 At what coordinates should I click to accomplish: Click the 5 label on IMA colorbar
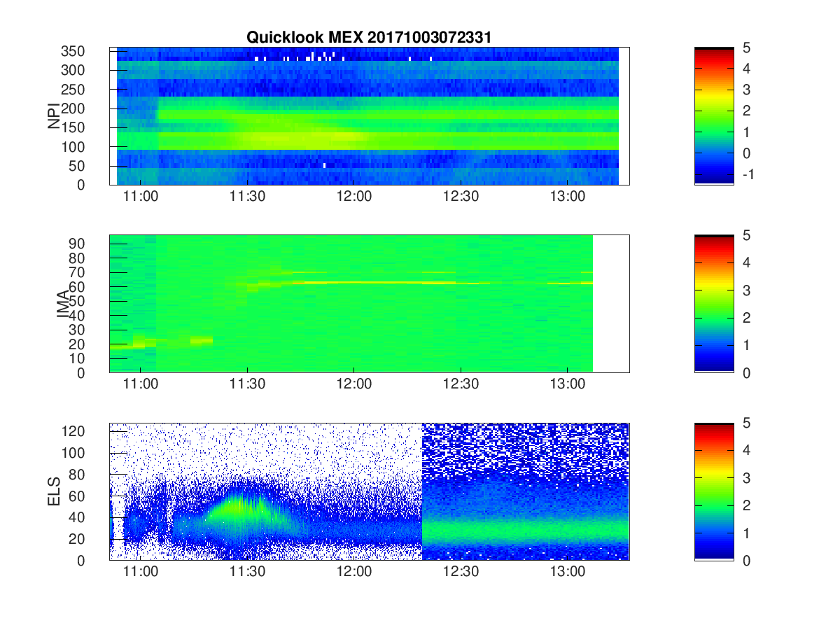pos(746,235)
